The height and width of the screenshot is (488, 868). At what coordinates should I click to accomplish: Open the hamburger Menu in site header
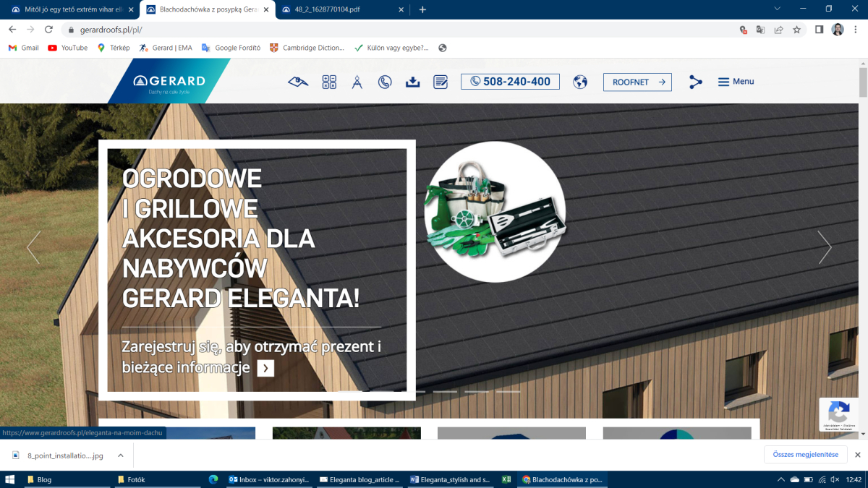736,82
